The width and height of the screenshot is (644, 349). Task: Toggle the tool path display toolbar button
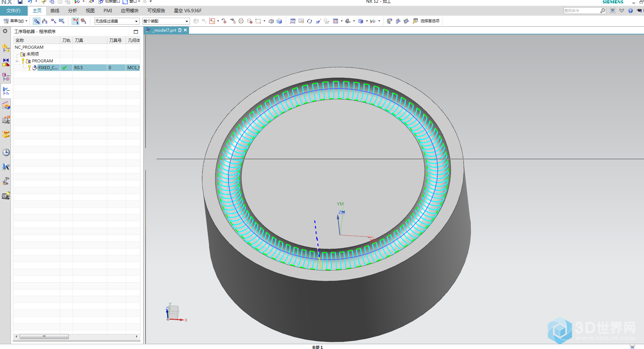point(76,21)
